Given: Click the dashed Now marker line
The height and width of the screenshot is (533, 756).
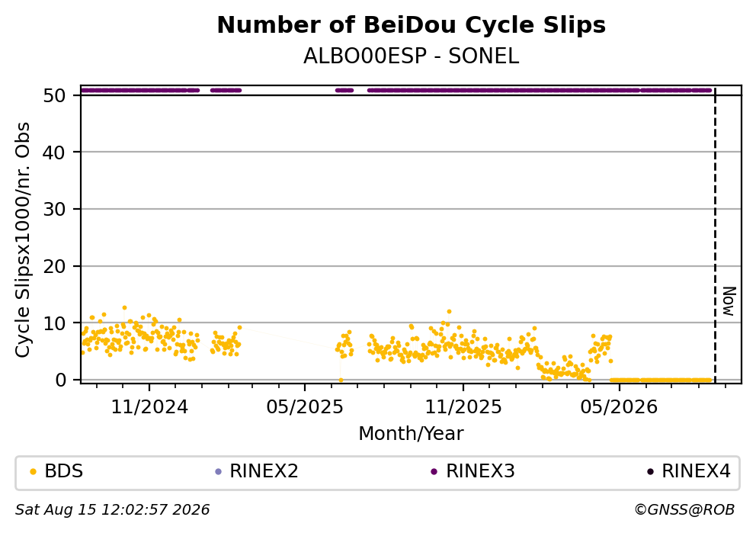Looking at the screenshot, I should click(715, 236).
